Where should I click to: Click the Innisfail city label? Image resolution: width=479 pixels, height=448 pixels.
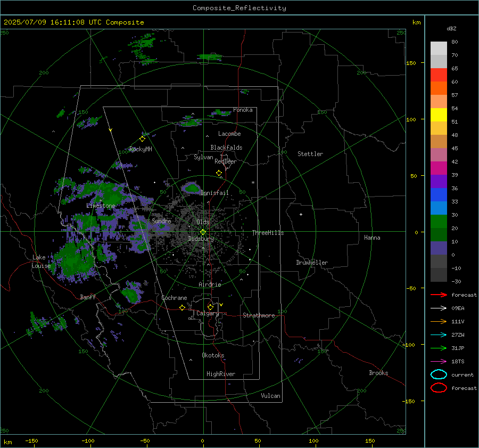tap(214, 193)
